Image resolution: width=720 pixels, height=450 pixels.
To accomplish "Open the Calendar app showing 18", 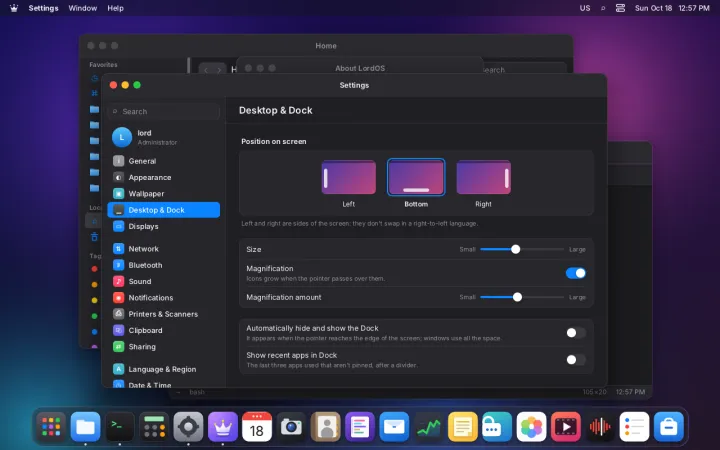I will click(x=257, y=427).
